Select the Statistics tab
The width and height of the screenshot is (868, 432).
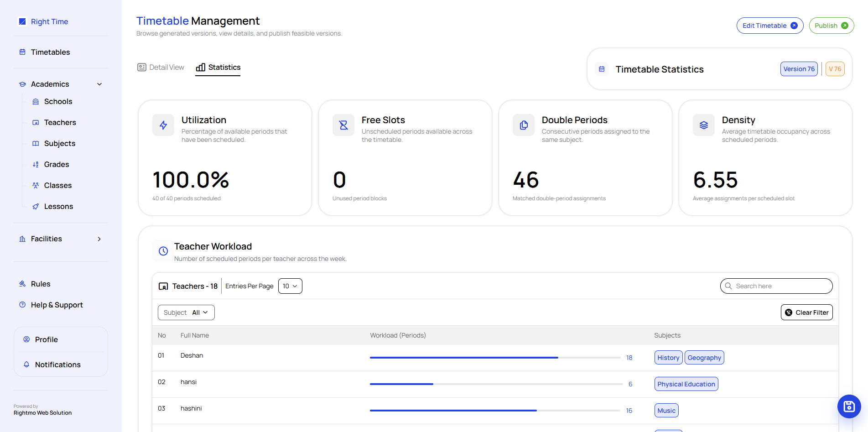pyautogui.click(x=218, y=68)
